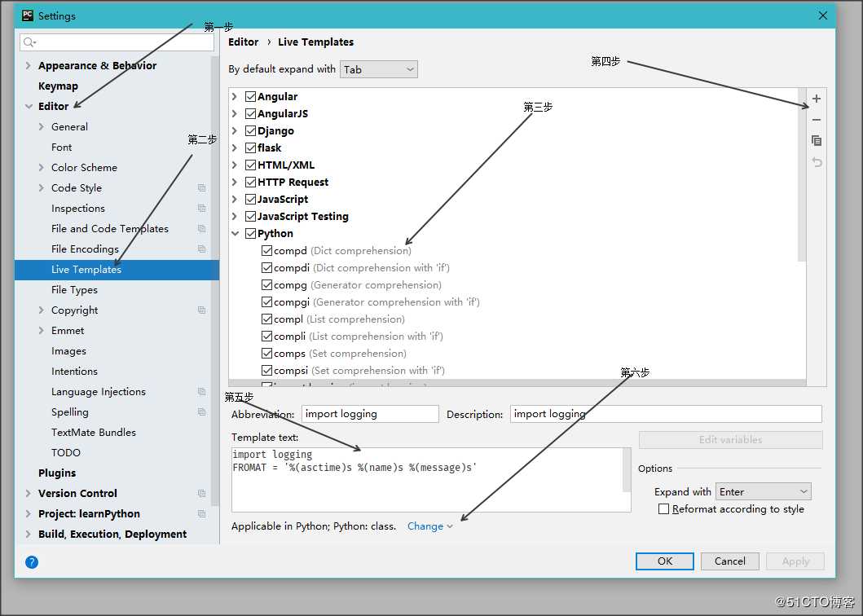Click the Cancel button

pos(730,561)
